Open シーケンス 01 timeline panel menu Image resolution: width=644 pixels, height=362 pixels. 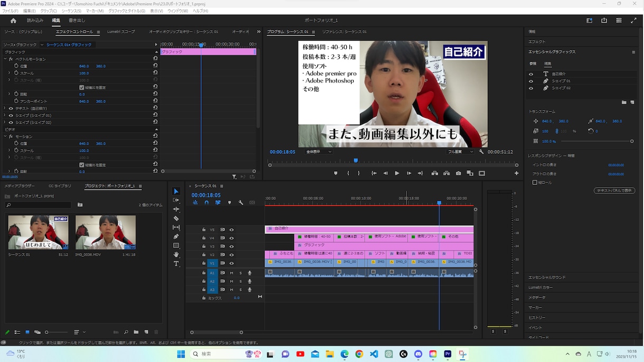tap(222, 186)
